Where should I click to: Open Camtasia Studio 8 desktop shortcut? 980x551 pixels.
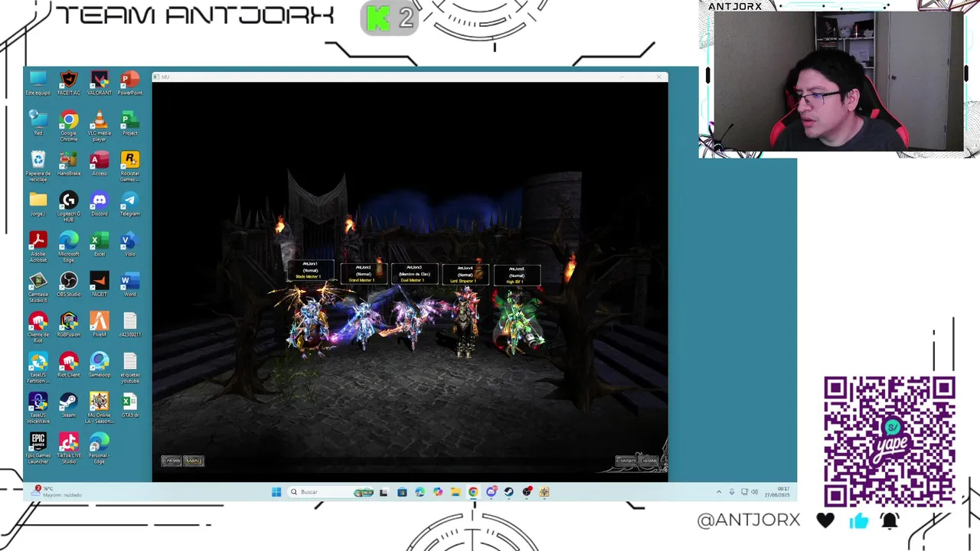point(38,287)
